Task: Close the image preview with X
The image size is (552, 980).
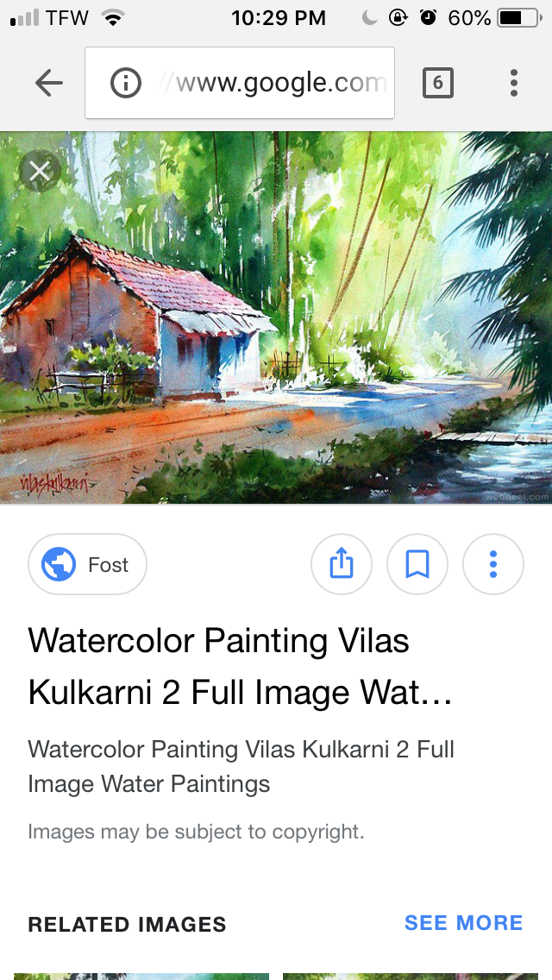Action: coord(40,171)
